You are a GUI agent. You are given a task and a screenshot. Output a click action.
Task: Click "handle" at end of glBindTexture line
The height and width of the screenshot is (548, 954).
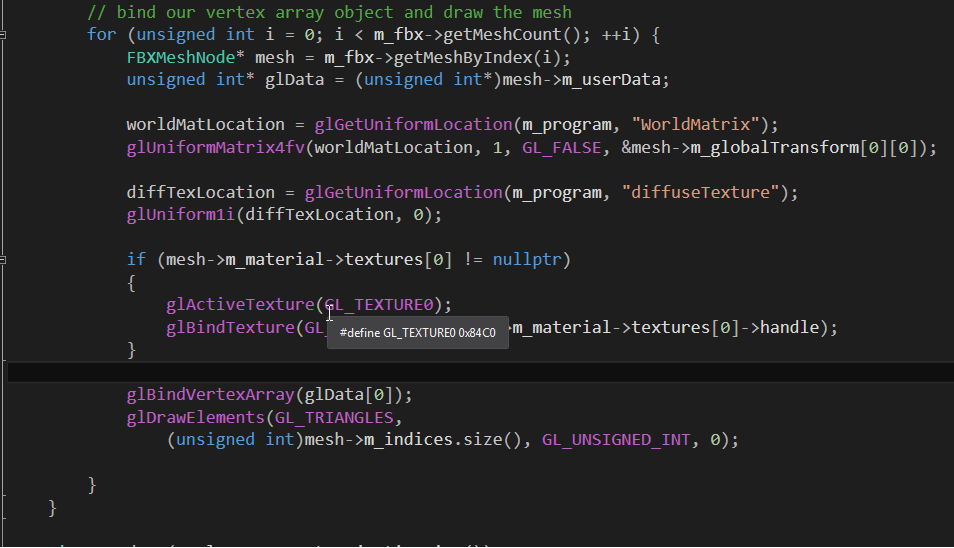tap(790, 328)
